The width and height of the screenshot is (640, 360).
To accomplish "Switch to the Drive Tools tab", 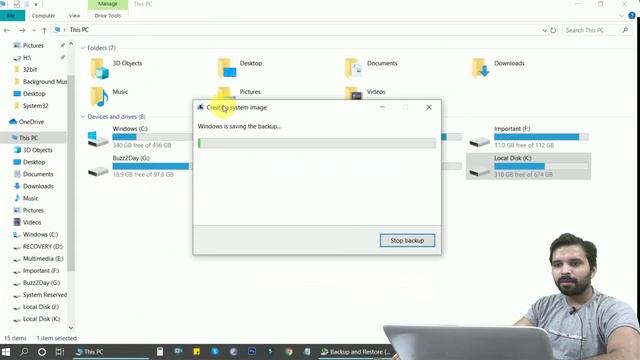I will coord(108,16).
